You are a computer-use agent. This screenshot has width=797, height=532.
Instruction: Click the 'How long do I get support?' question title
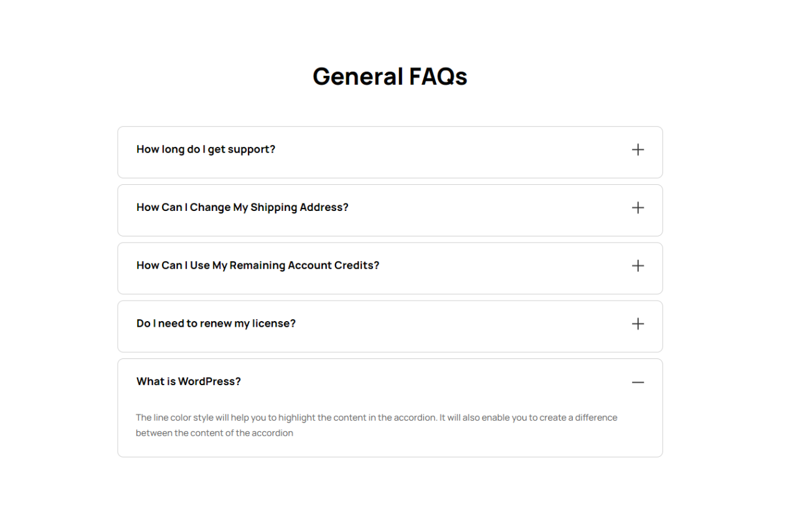coord(205,149)
